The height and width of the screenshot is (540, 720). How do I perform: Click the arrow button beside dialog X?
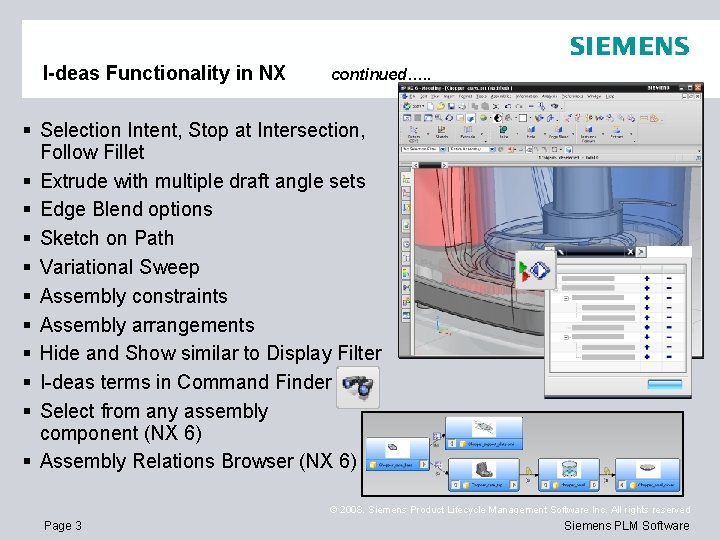coord(641,252)
